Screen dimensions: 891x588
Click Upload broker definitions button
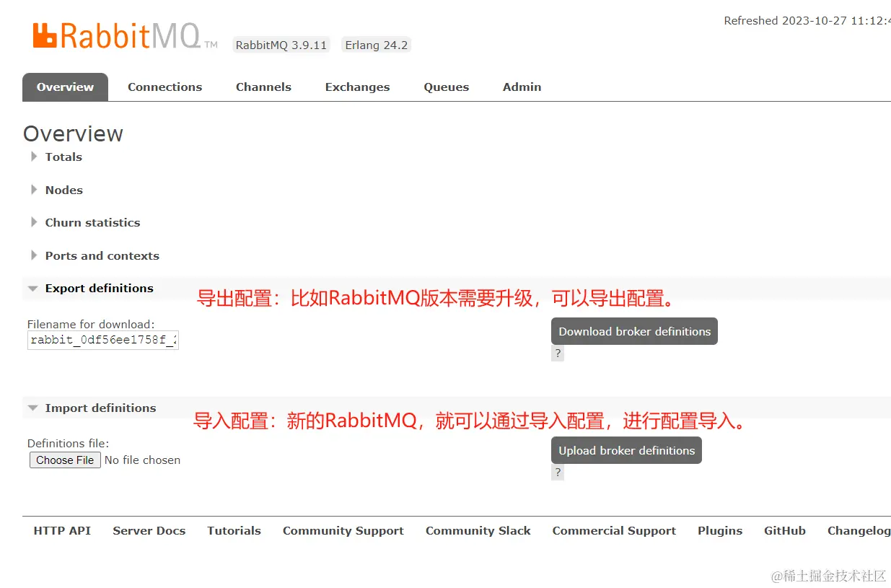click(626, 450)
